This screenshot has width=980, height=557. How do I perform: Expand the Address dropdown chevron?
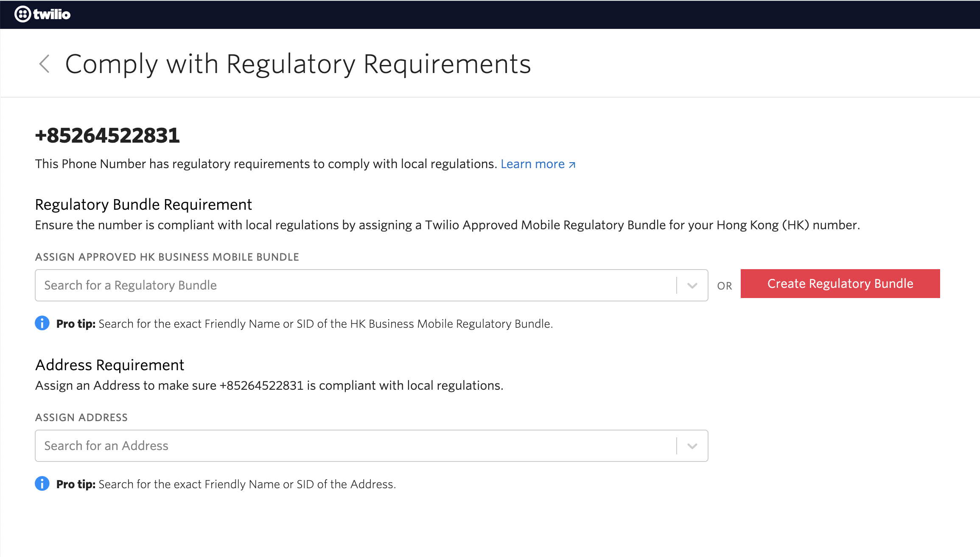click(x=692, y=446)
